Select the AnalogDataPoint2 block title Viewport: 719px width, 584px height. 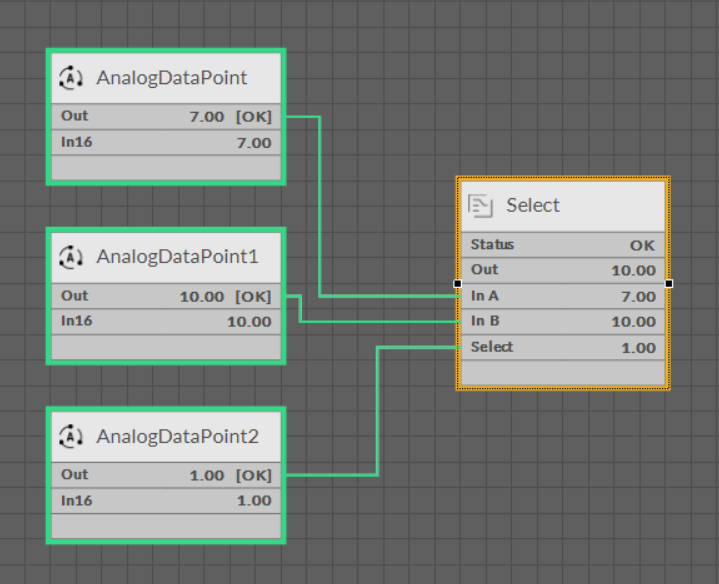tap(177, 436)
